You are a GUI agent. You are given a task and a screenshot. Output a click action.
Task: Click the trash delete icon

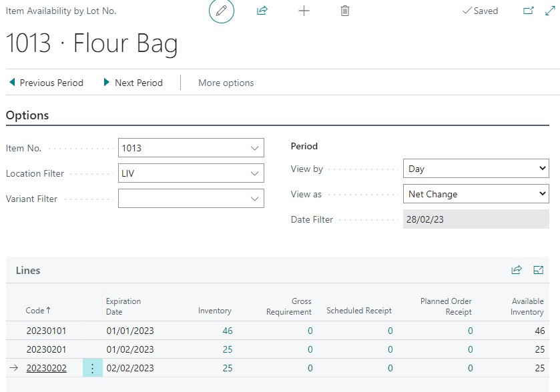coord(344,11)
